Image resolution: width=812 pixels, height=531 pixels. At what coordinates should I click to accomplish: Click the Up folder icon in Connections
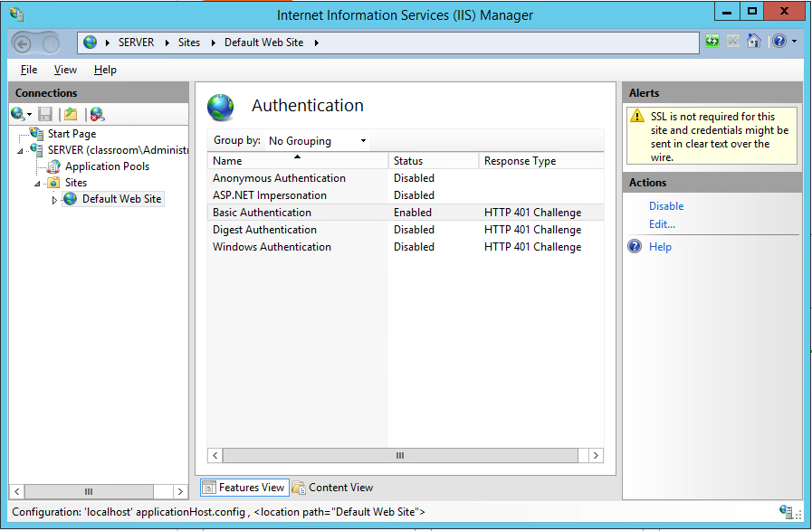point(71,114)
